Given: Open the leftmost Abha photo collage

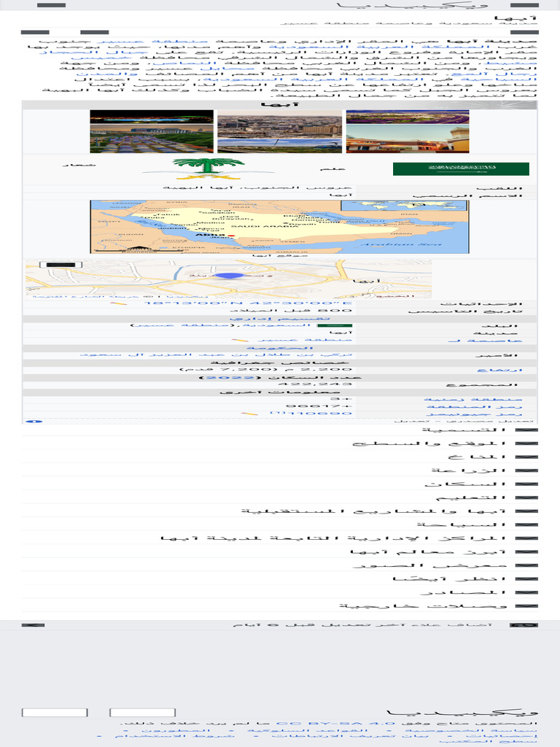Looking at the screenshot, I should pyautogui.click(x=152, y=131).
